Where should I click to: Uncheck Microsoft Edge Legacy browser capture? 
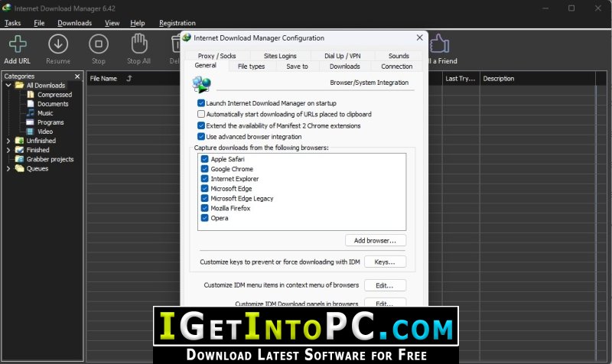tap(204, 198)
